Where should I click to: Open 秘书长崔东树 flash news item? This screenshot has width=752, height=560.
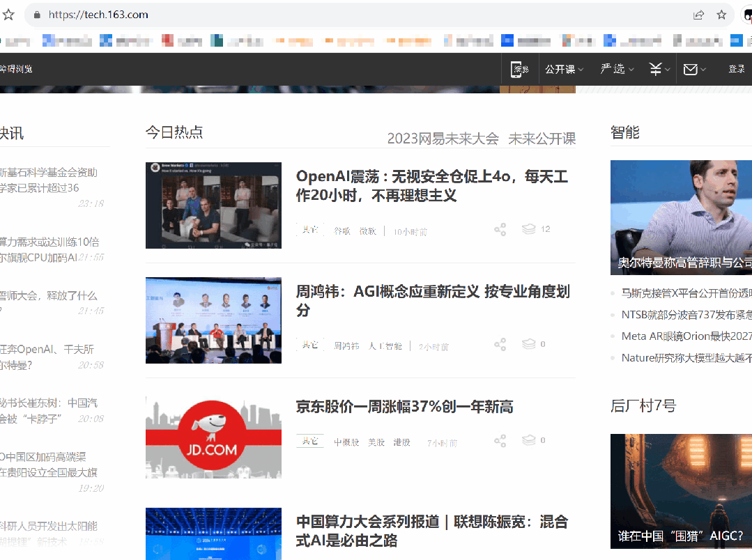tap(49, 410)
